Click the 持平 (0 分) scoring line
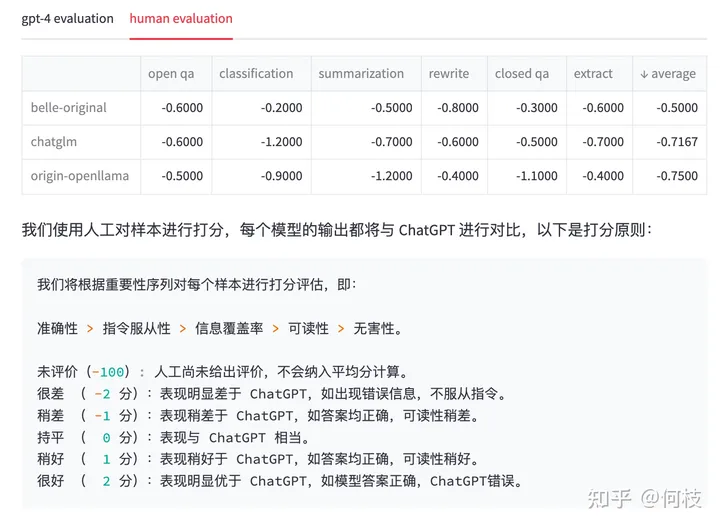 (x=173, y=438)
